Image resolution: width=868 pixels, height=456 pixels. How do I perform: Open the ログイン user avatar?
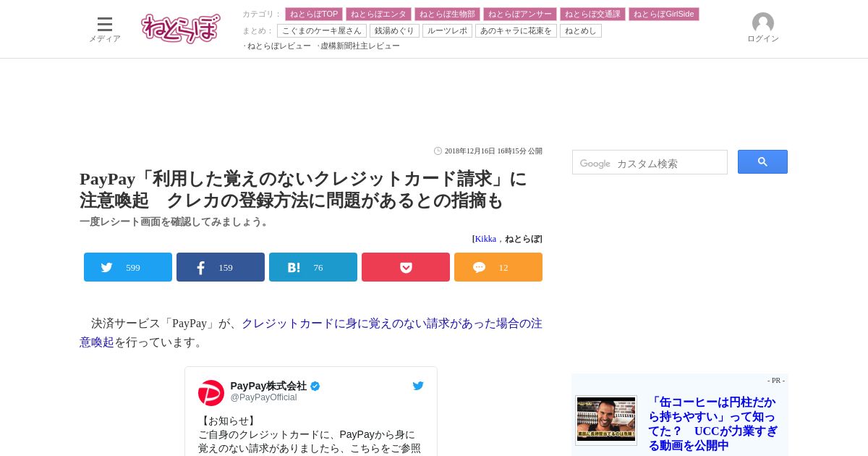pos(763,28)
